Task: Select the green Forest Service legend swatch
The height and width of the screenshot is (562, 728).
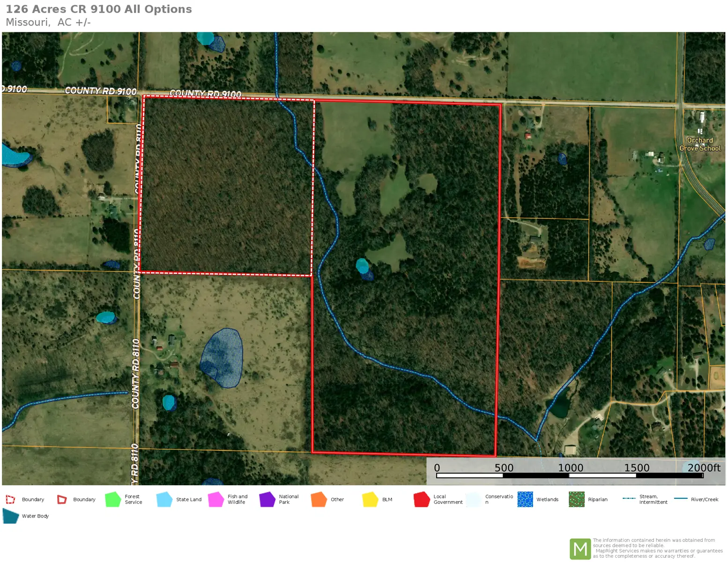Action: [113, 499]
